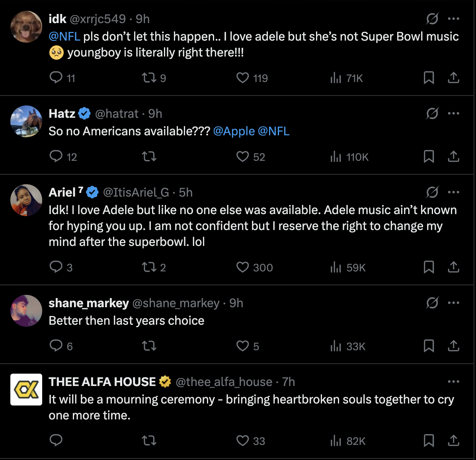The height and width of the screenshot is (460, 476).
Task: Like the THEE ALFA HOUSE tweet
Action: [243, 441]
